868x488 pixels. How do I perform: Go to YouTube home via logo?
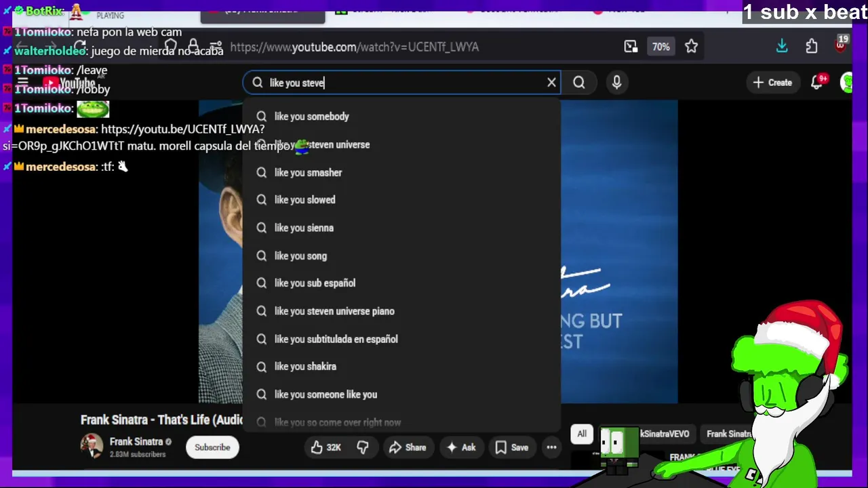click(69, 84)
